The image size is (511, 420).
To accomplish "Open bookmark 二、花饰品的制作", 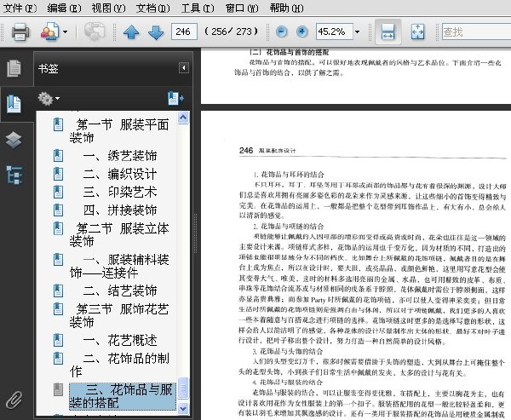I will coord(119,365).
